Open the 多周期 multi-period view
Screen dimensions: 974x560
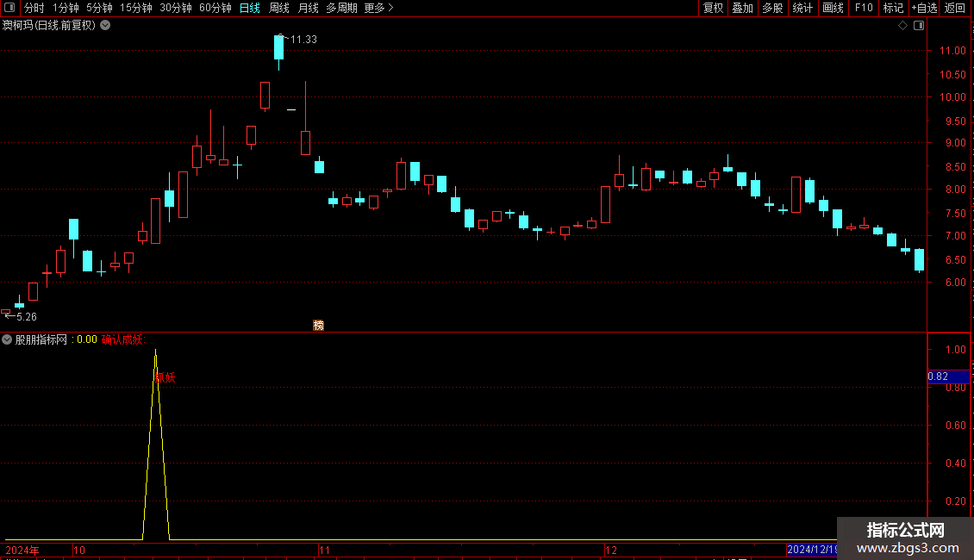pos(341,8)
